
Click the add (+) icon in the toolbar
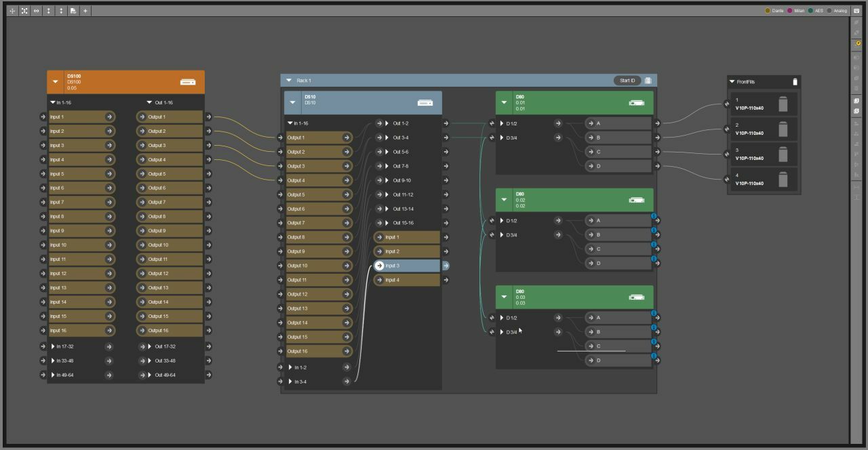pyautogui.click(x=84, y=10)
